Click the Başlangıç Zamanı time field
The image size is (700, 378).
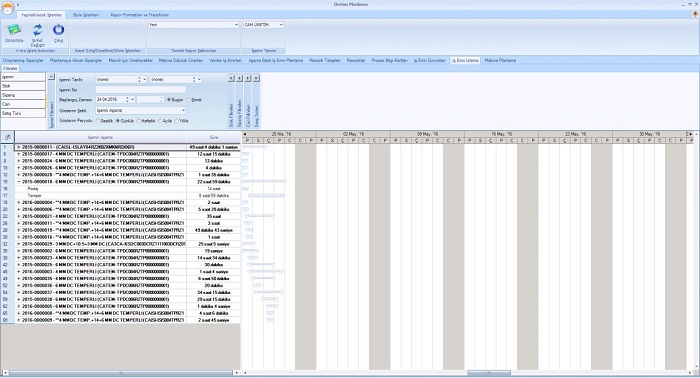(x=150, y=100)
